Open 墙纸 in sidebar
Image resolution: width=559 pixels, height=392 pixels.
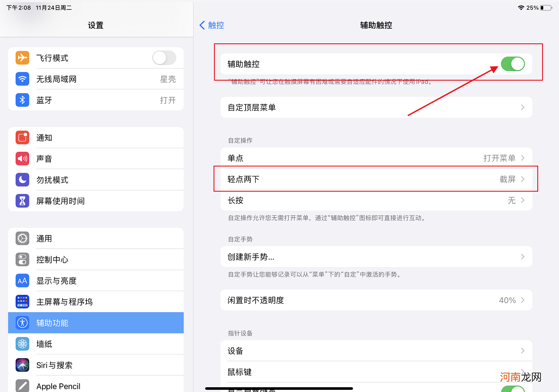tap(96, 344)
